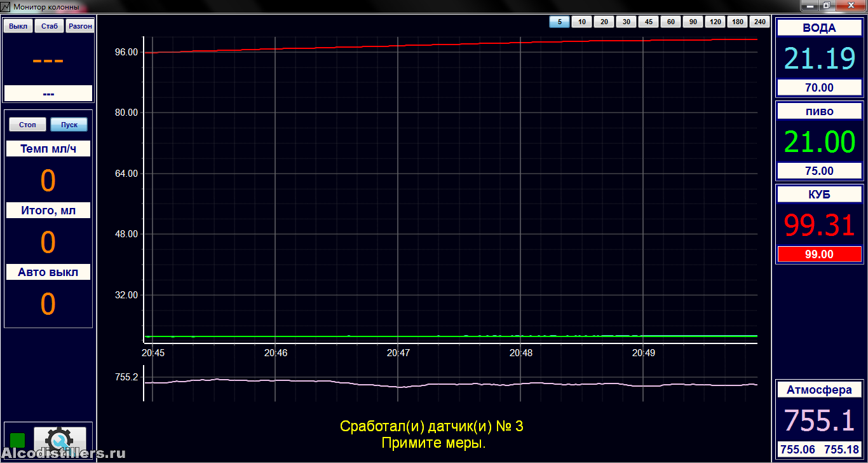Switch mode to Выкл
Screen dimensions: 868x463
18,26
